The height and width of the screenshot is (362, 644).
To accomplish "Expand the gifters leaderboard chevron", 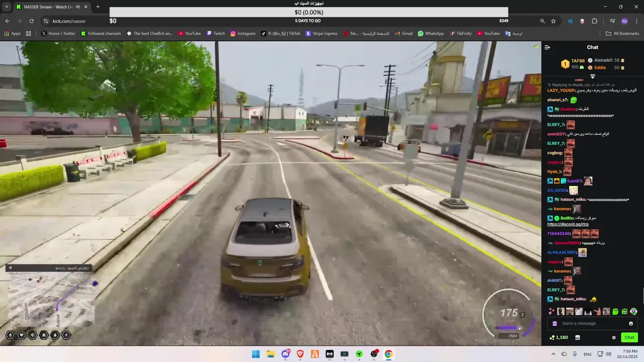I will pyautogui.click(x=593, y=76).
